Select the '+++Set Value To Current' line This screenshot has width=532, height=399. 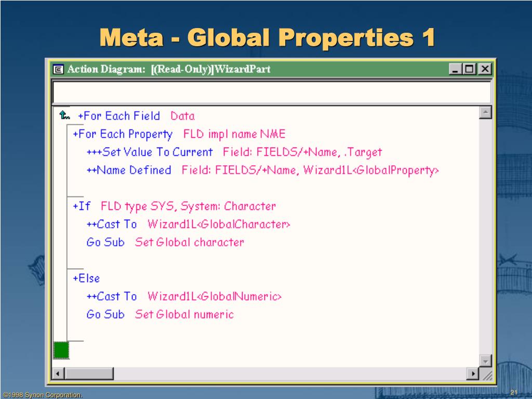[x=150, y=152]
